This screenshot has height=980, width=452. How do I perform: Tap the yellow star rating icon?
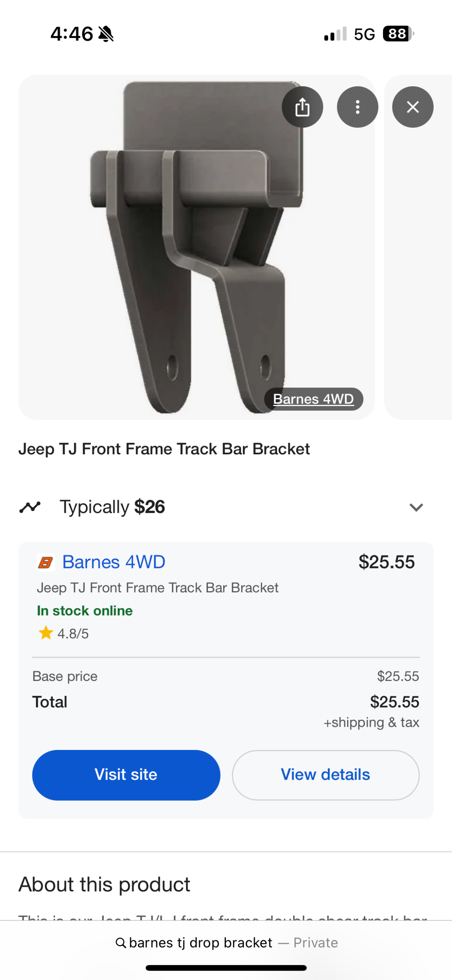pyautogui.click(x=45, y=633)
